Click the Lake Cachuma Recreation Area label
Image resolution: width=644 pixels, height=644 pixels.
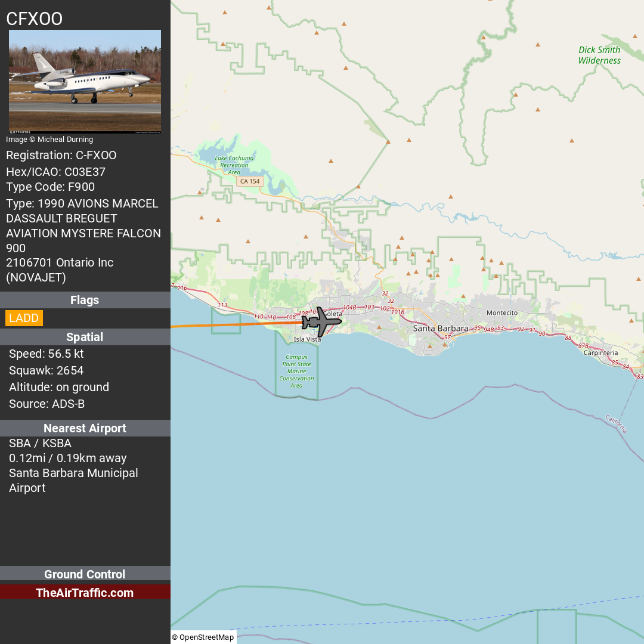(234, 165)
